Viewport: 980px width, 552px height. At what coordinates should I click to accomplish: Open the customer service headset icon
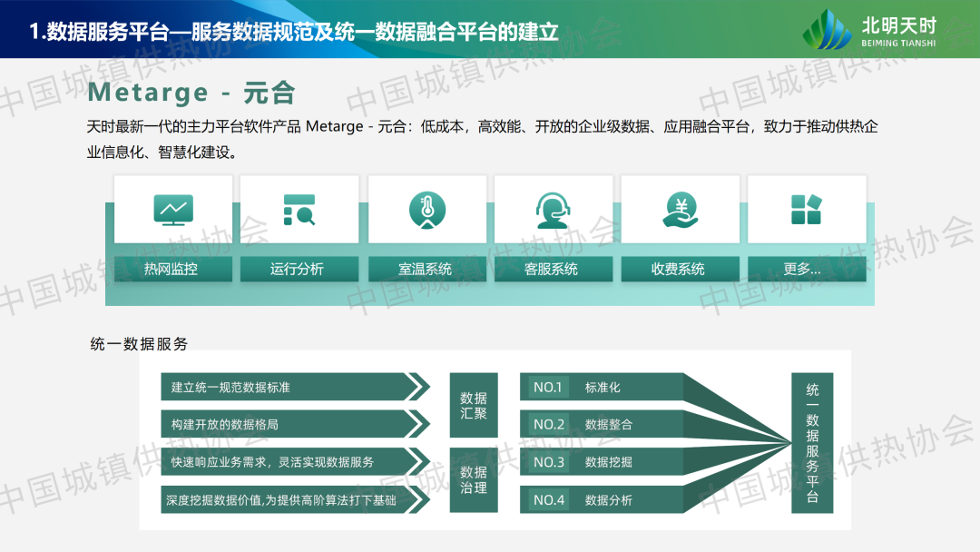pos(553,210)
